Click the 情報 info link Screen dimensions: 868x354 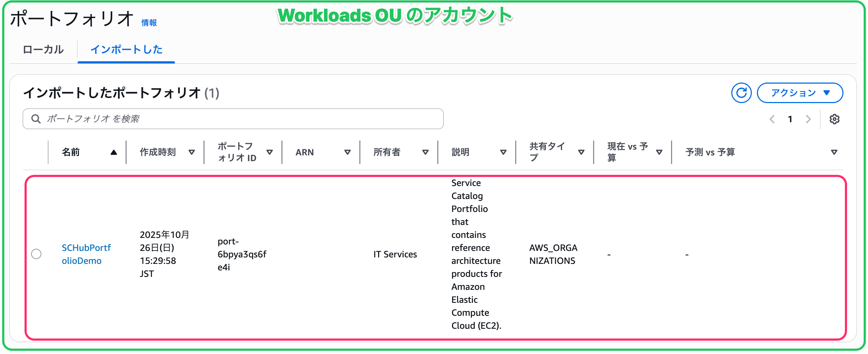point(149,23)
